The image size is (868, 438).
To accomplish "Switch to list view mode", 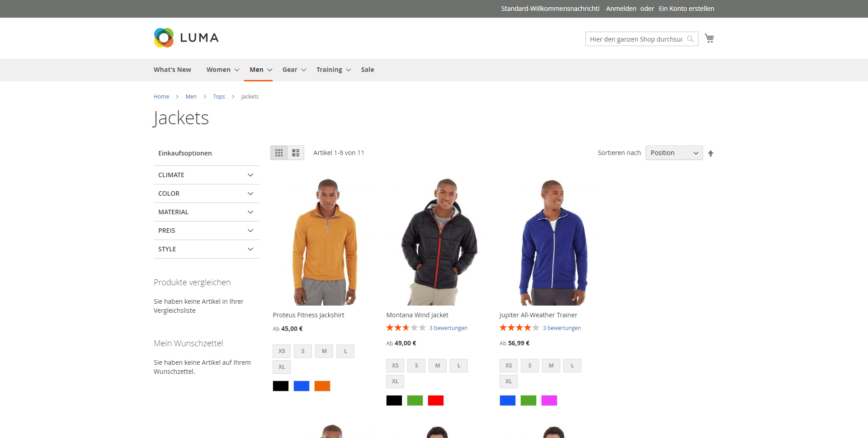I will pos(296,153).
